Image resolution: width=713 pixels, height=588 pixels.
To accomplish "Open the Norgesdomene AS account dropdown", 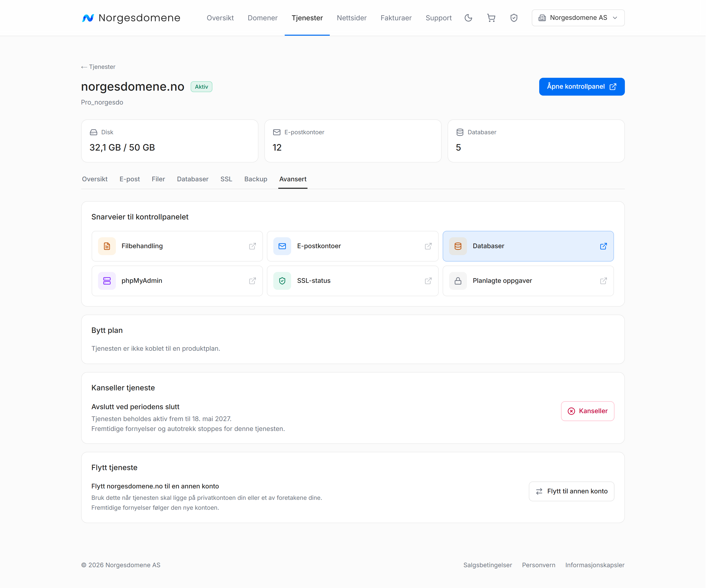I will click(x=578, y=18).
